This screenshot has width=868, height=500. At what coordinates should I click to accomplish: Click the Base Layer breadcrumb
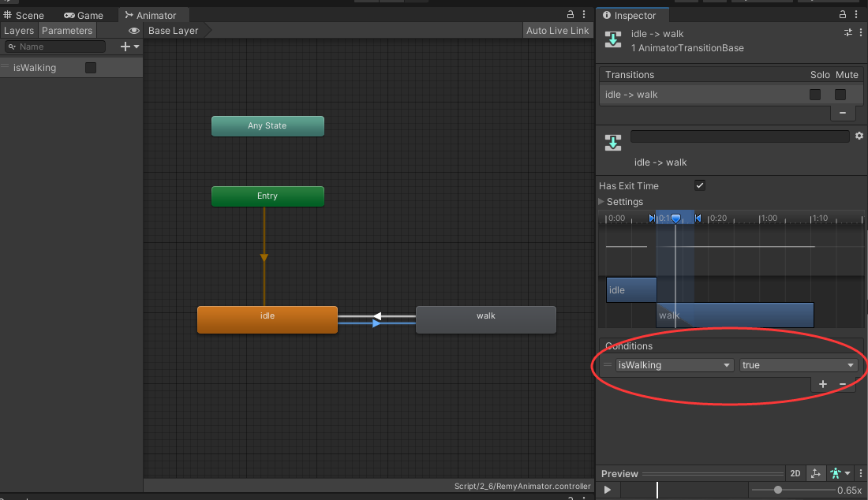click(174, 31)
